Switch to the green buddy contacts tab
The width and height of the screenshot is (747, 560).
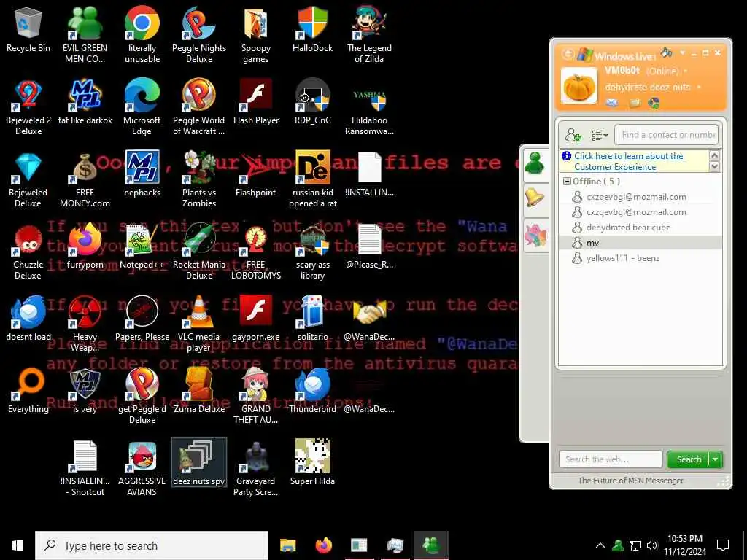point(535,164)
